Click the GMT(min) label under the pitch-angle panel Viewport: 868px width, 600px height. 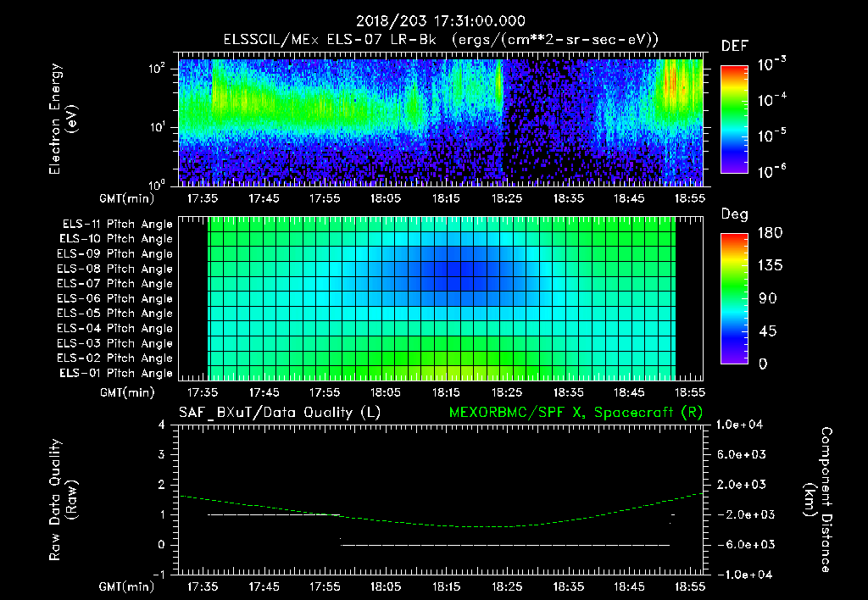(x=127, y=392)
